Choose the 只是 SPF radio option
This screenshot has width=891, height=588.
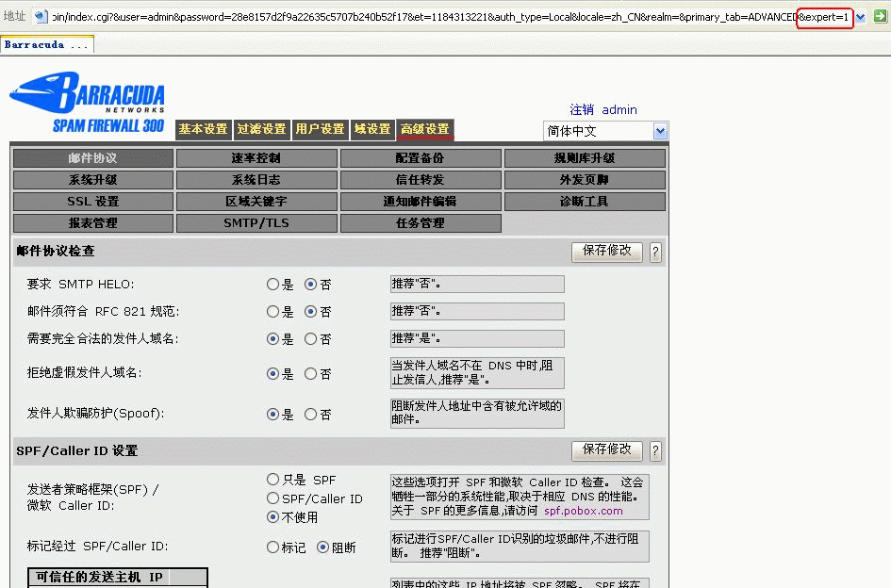(273, 480)
